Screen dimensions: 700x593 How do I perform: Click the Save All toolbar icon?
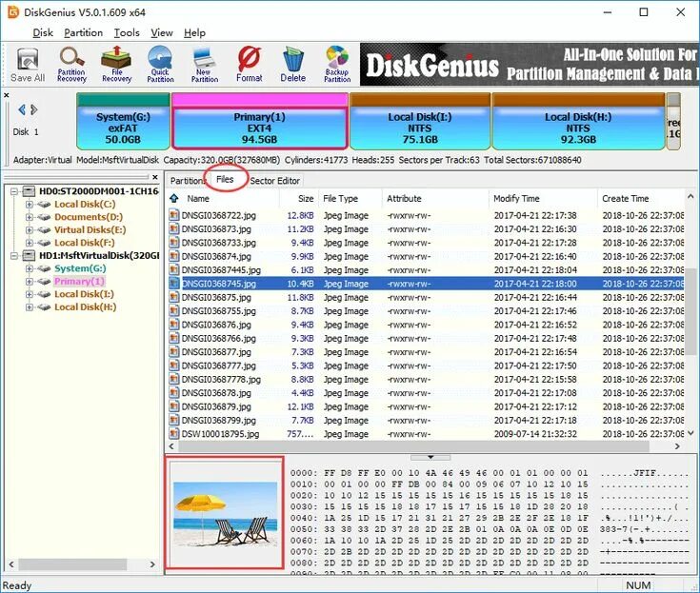point(28,65)
